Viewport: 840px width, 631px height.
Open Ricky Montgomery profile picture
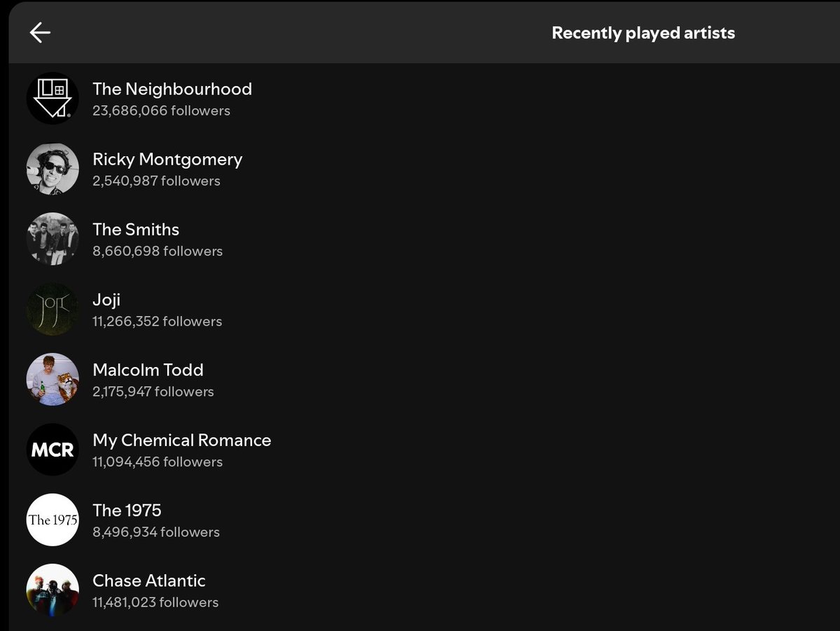52,169
